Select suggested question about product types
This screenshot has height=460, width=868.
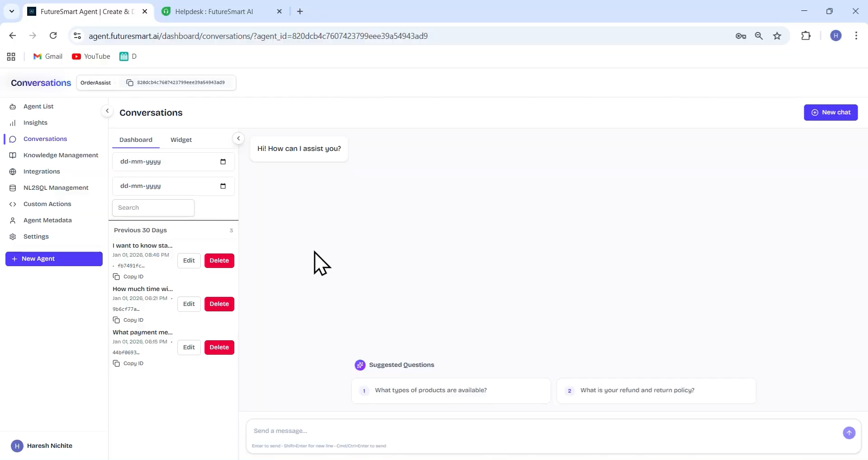(451, 390)
